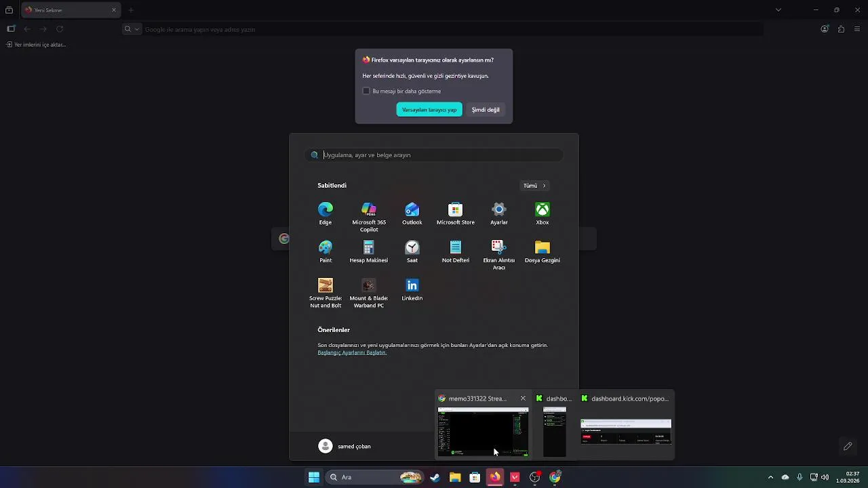Launch Microsoft 365 Copilot

point(369,217)
